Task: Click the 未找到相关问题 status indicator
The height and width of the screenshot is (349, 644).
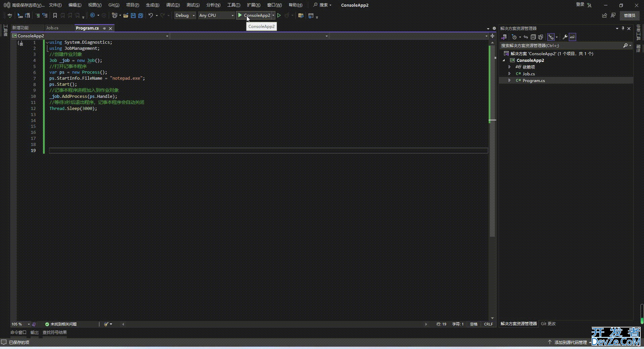Action: coord(61,324)
